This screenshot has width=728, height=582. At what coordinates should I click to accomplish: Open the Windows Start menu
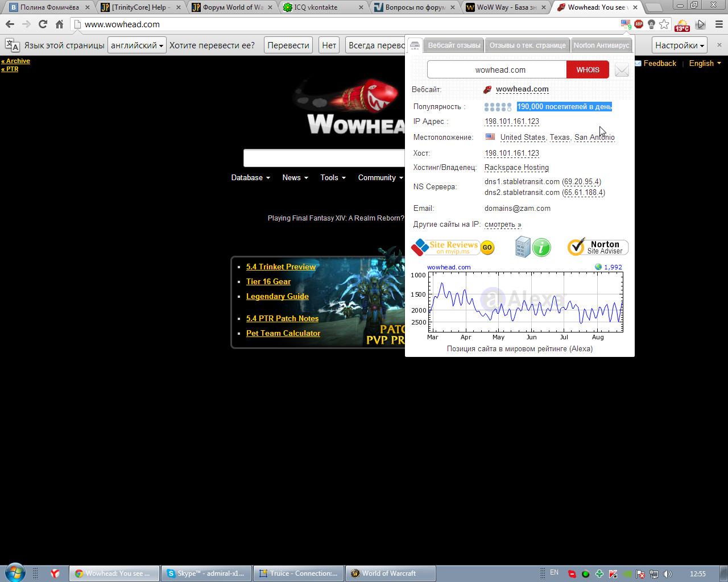tap(15, 572)
